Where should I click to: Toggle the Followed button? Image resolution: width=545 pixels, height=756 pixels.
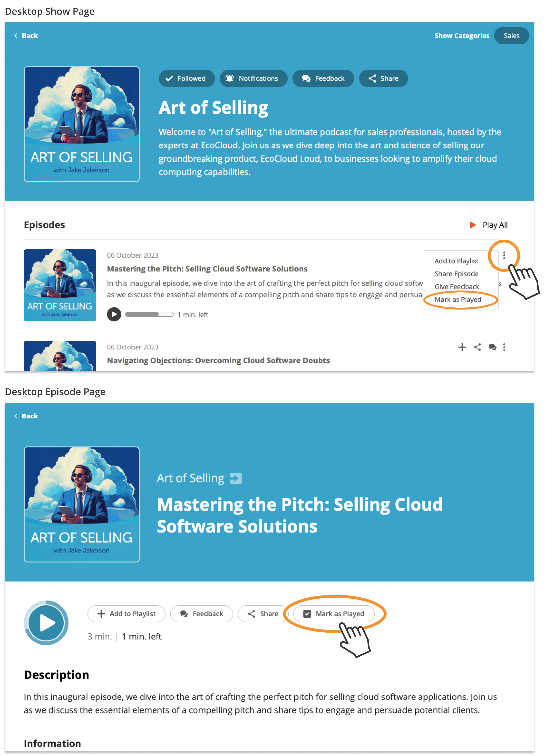187,79
